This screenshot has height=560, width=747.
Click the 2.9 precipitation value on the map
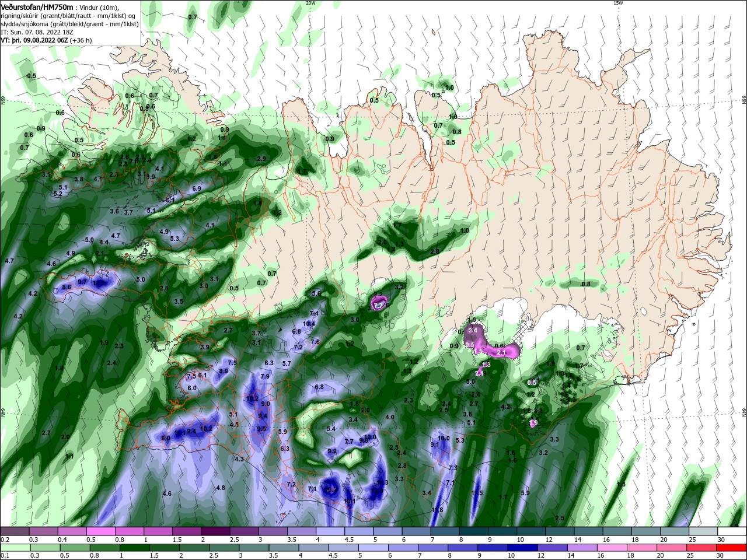tap(261, 159)
